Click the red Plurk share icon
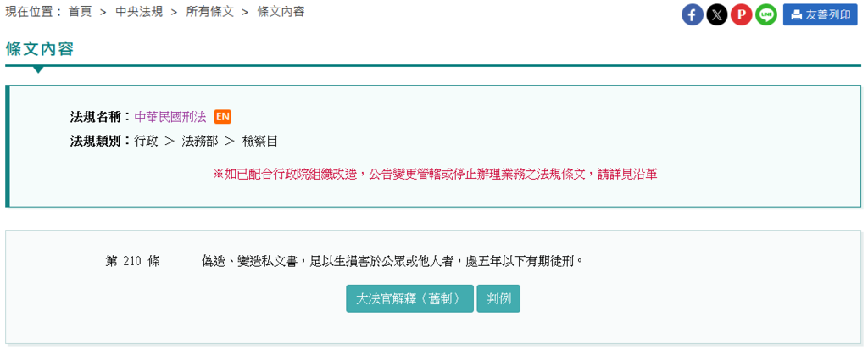Image resolution: width=868 pixels, height=350 pixels. click(741, 15)
